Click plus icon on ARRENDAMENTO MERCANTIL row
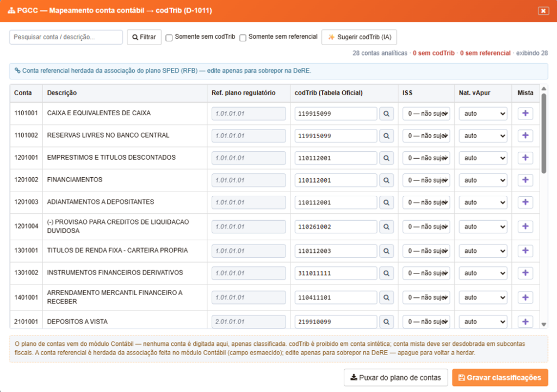The image size is (557, 392). tap(525, 297)
